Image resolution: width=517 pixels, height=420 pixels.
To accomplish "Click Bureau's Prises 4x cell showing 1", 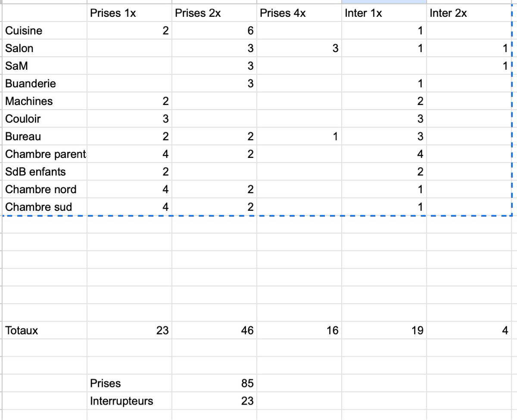I will pos(299,136).
